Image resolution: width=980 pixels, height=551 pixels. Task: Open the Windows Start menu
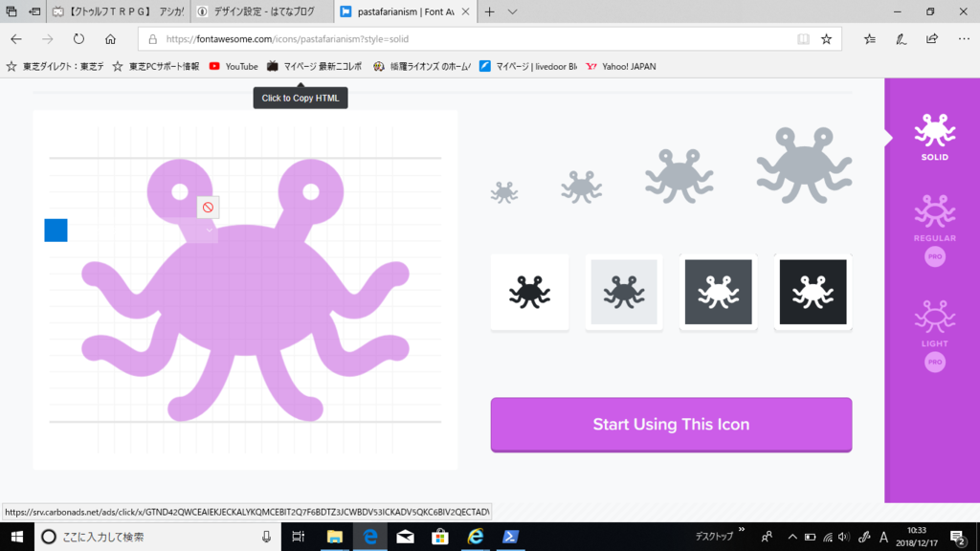tap(17, 537)
